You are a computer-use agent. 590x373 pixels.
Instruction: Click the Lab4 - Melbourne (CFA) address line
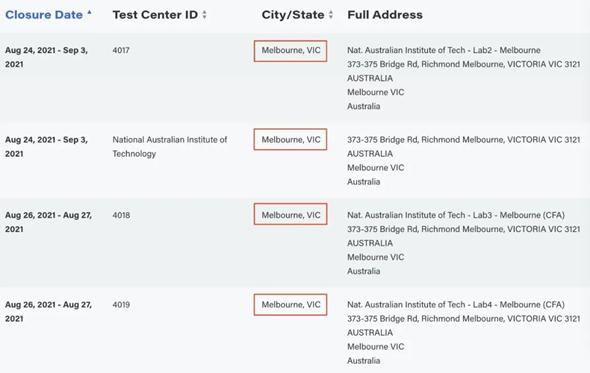click(456, 305)
